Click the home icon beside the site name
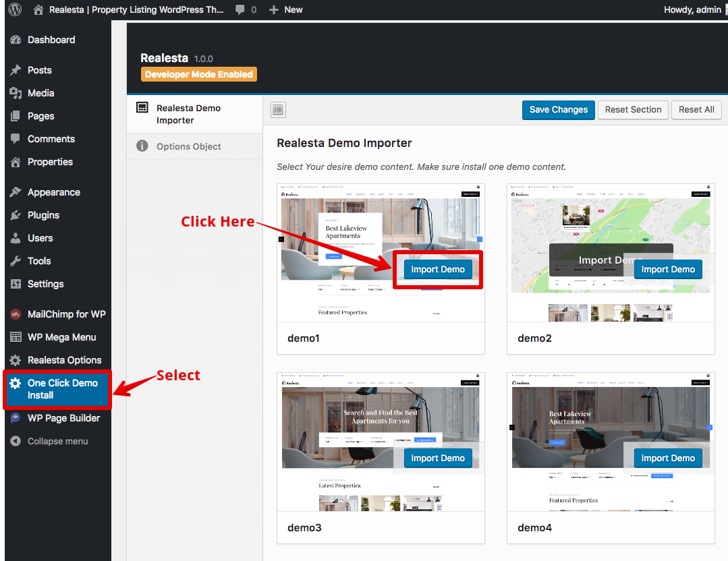The image size is (728, 561). [38, 9]
